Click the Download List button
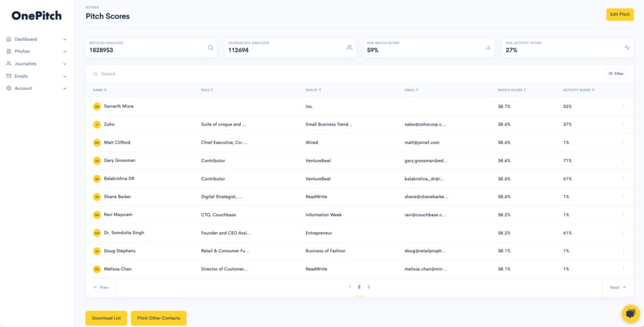This screenshot has width=644, height=327. pos(106,318)
